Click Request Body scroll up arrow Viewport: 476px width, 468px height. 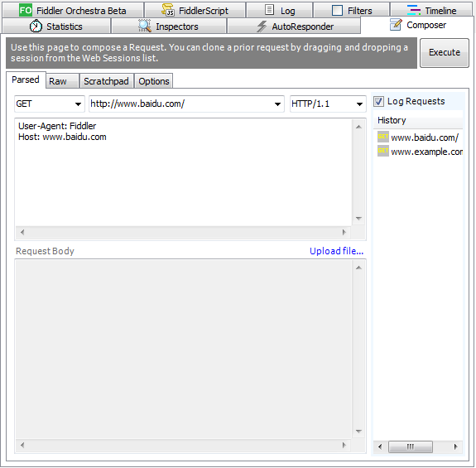[x=358, y=268]
